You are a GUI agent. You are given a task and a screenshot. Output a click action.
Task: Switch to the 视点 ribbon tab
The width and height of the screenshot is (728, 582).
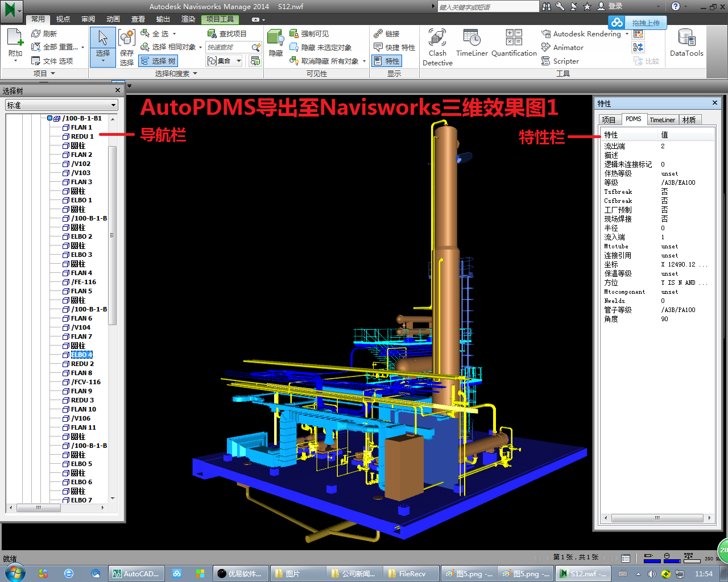tap(63, 19)
